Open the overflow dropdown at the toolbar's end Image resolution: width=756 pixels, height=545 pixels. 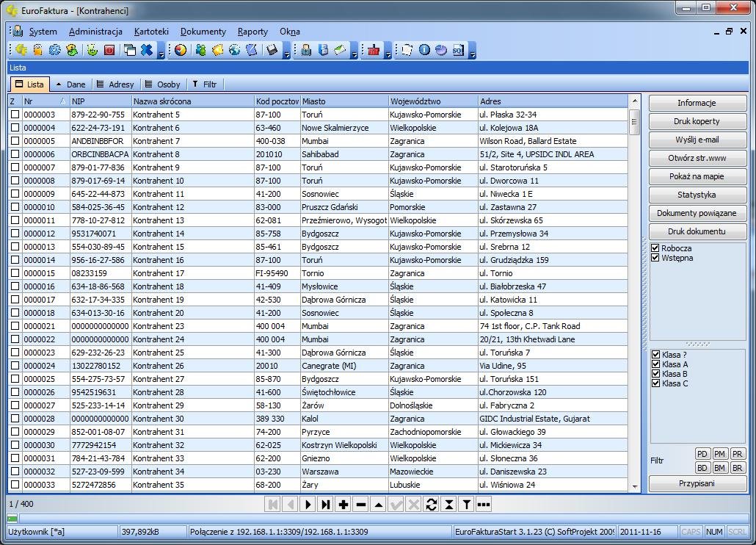pyautogui.click(x=473, y=53)
